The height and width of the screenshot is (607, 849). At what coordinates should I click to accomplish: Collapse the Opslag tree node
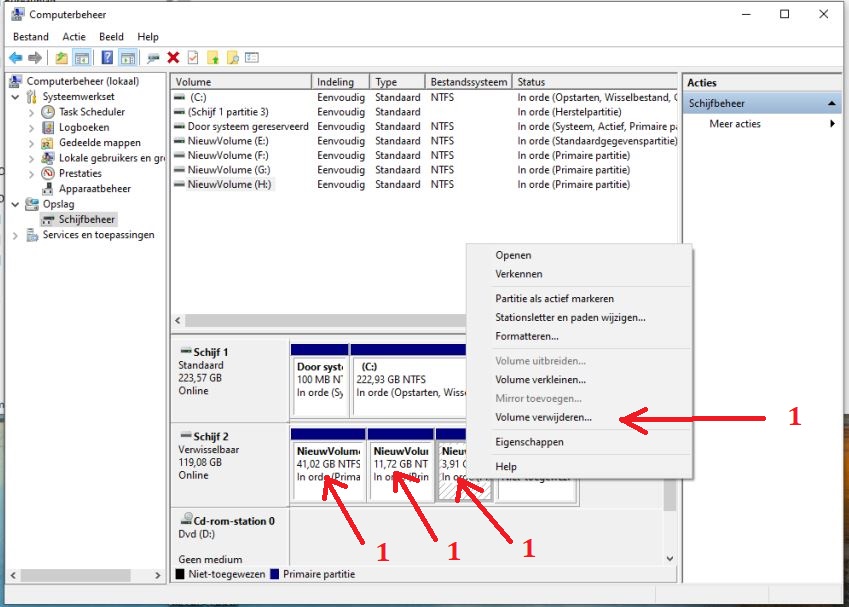(x=16, y=204)
